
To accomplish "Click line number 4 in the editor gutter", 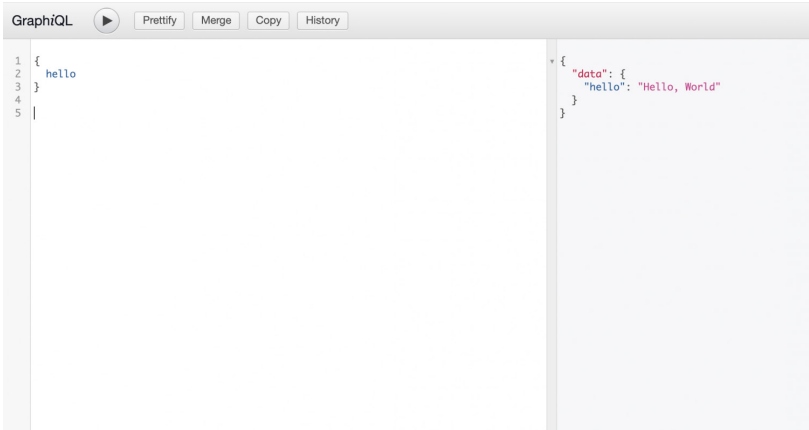I will coord(18,100).
